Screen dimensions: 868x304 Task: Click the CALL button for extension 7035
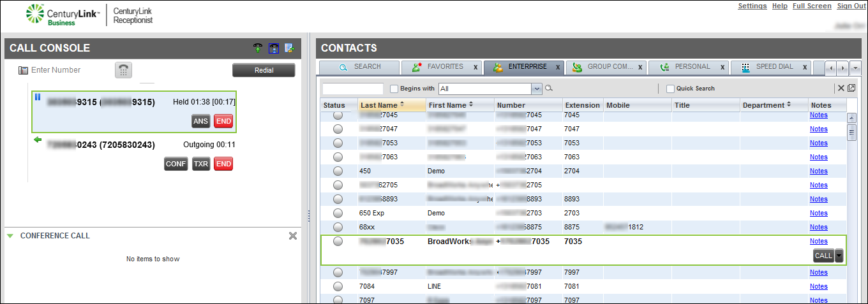(x=823, y=256)
